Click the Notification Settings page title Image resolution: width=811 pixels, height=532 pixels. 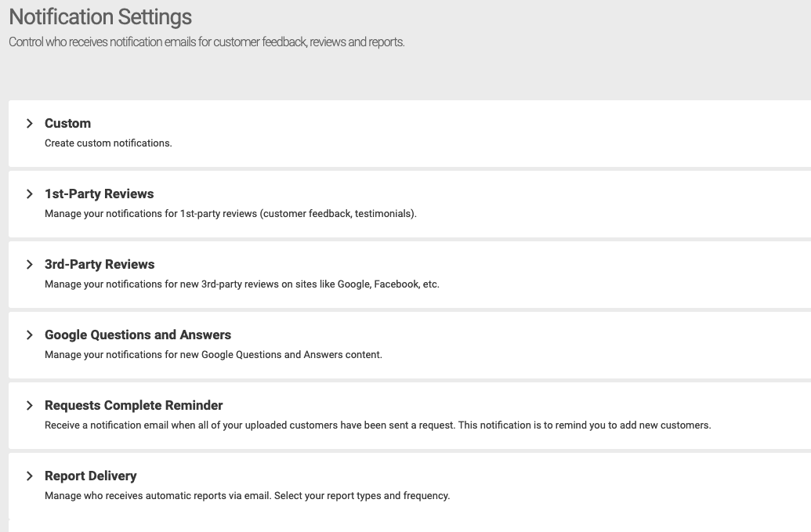pos(100,16)
